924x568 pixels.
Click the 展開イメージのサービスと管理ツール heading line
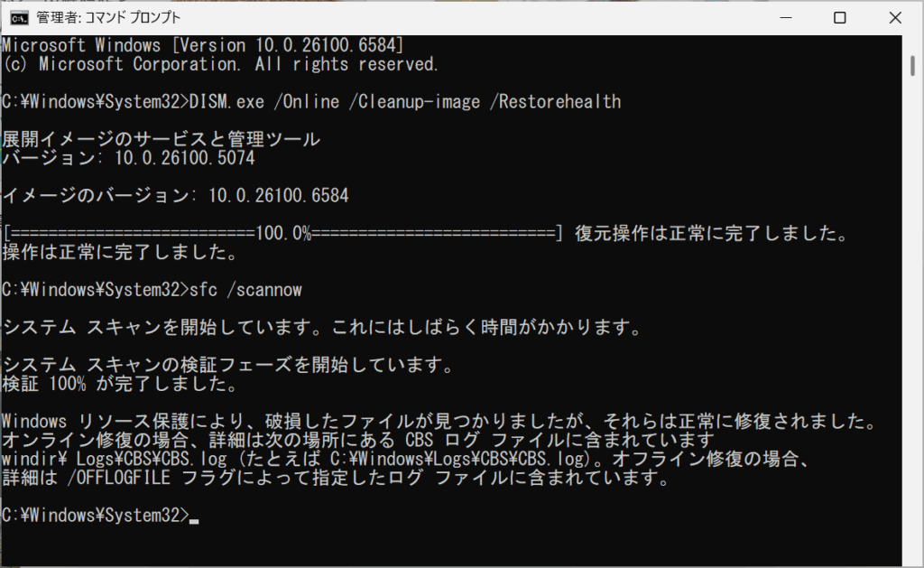(x=162, y=140)
